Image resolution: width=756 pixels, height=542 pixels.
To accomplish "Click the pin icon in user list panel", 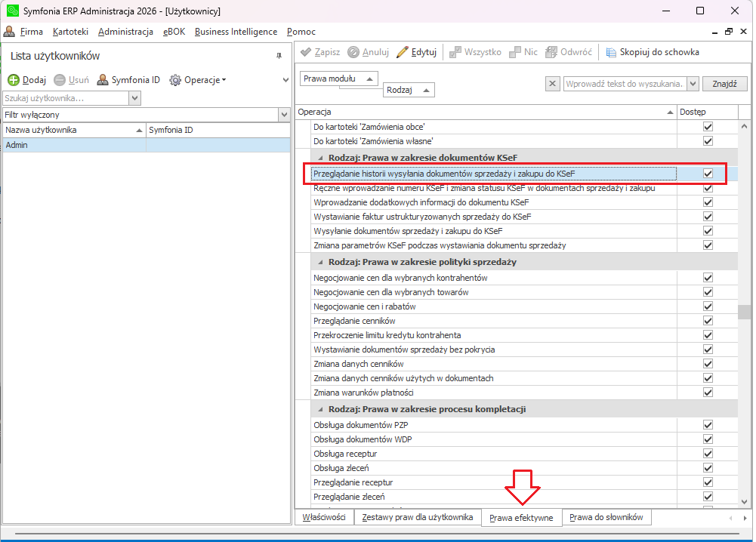I will point(279,57).
